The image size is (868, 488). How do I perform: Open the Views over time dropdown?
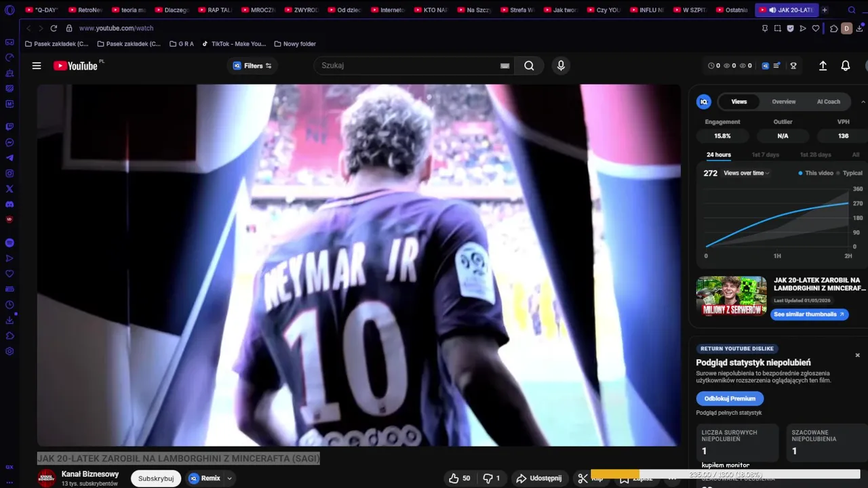747,174
